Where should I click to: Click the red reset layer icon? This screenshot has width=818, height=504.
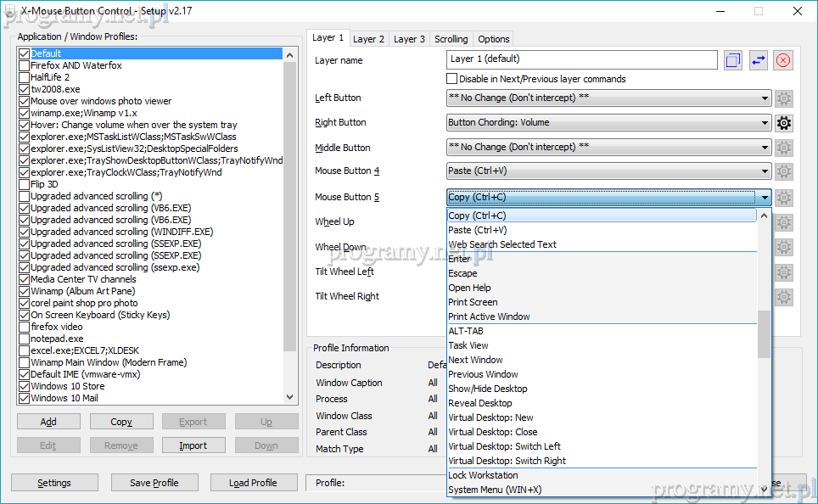click(783, 60)
